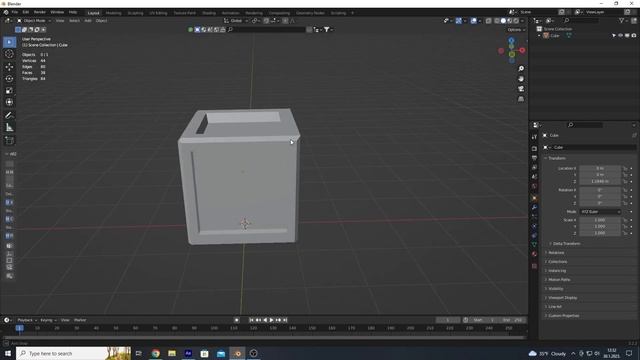
Task: Open the Tool properties tab icon
Action: tap(534, 137)
